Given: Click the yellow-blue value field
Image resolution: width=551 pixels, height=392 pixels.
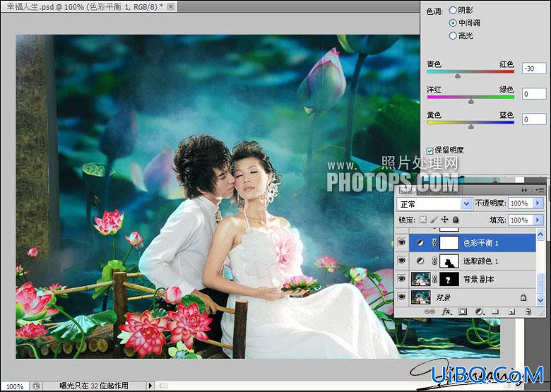Looking at the screenshot, I should [534, 119].
